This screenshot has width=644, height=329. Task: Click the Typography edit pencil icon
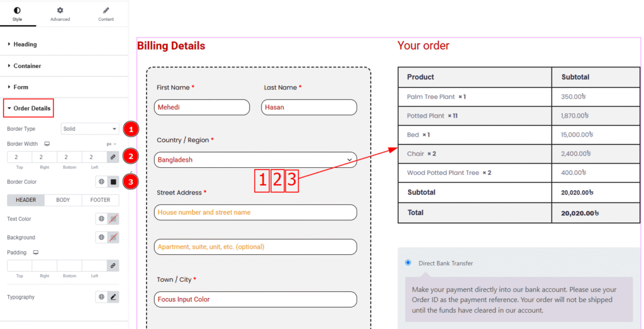(113, 297)
